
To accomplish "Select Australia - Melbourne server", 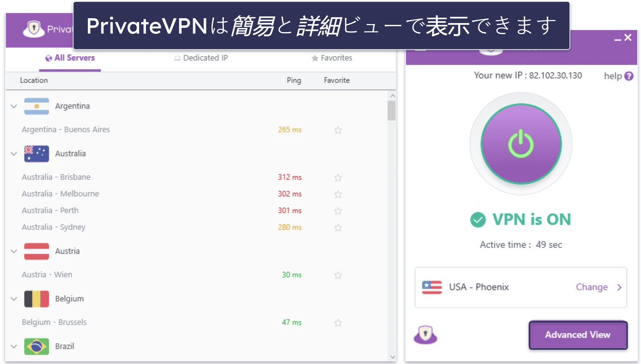I will [x=60, y=194].
